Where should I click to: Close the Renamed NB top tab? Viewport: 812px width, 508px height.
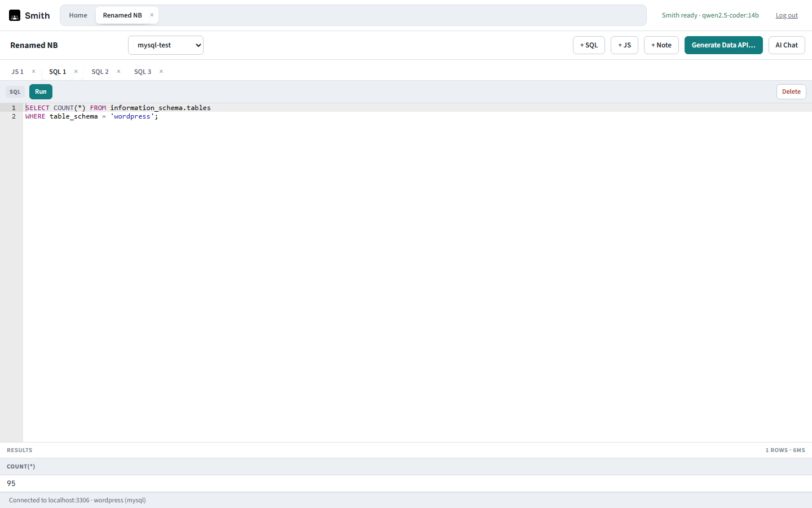(x=152, y=15)
